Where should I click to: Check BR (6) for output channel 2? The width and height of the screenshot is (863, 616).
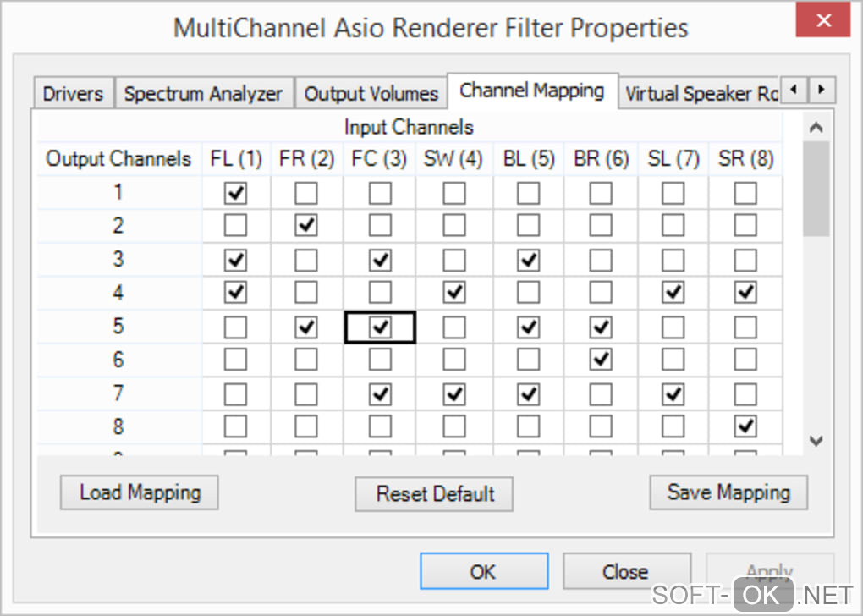pyautogui.click(x=601, y=225)
